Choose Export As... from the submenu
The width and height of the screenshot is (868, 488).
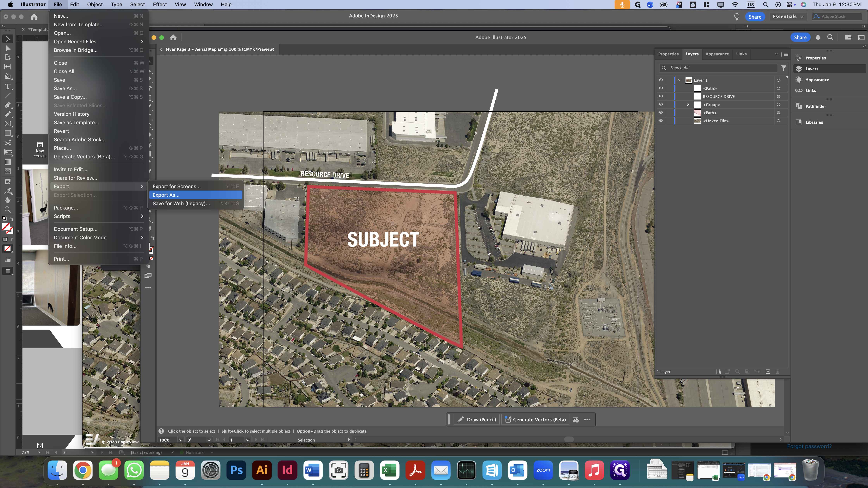(195, 195)
